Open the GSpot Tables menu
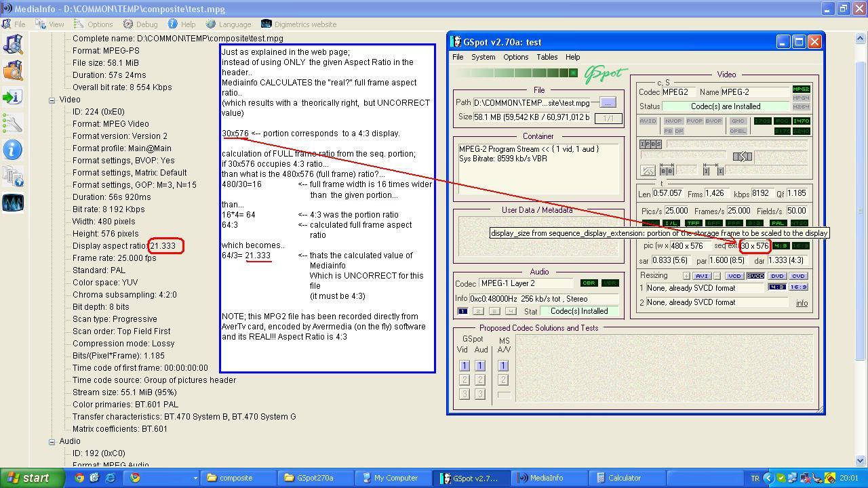 pyautogui.click(x=547, y=57)
